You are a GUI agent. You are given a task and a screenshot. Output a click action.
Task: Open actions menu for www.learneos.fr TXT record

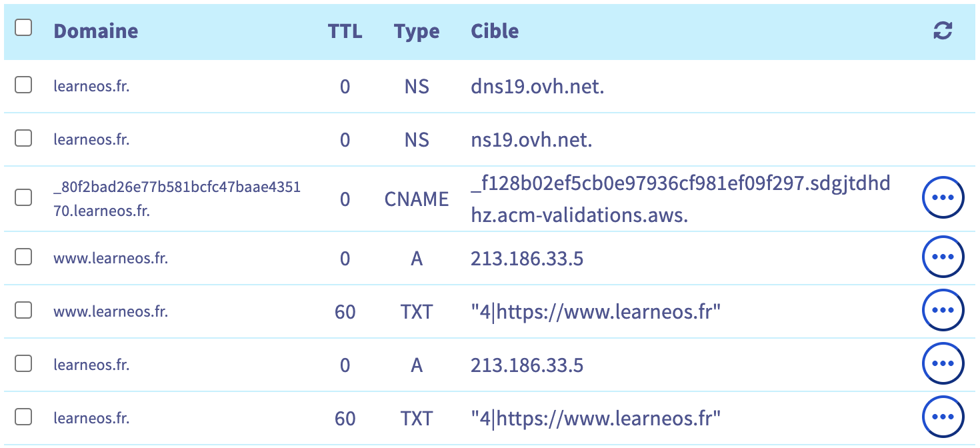coord(943,311)
